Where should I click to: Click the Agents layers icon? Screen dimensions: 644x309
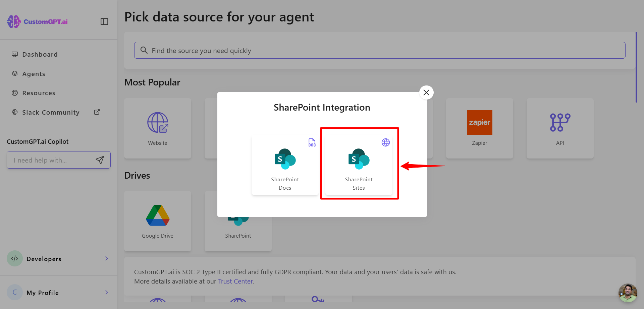click(15, 73)
